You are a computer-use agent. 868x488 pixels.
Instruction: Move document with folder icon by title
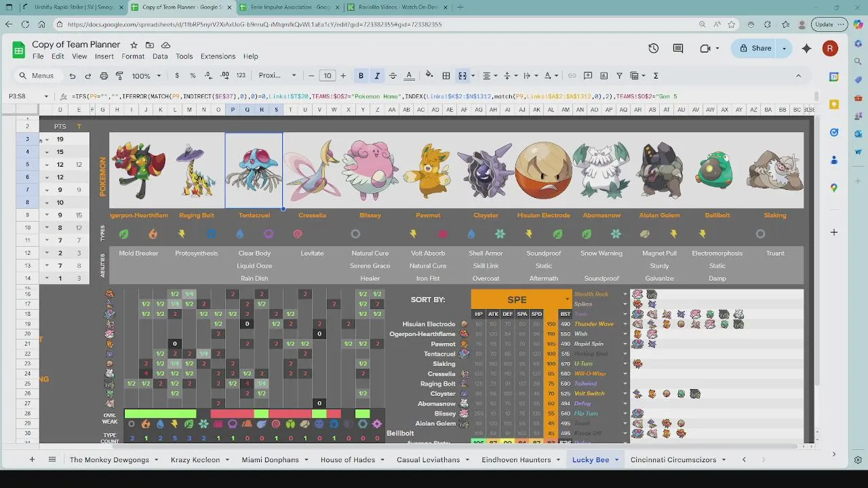150,45
